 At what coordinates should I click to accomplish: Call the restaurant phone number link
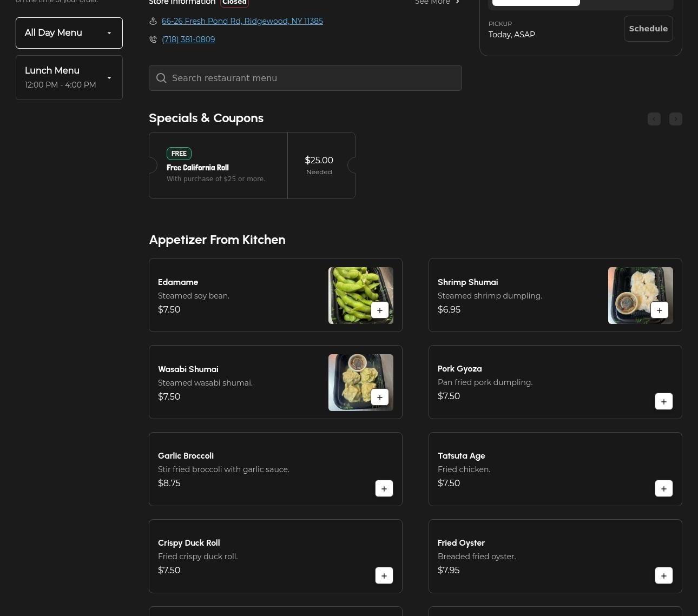coord(188,39)
